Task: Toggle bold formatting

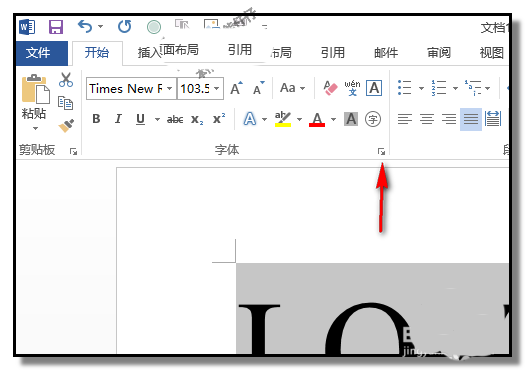Action: tap(96, 119)
